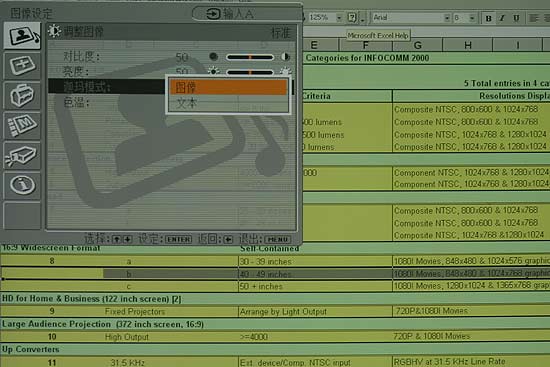Open the toolbox setup icon
The width and height of the screenshot is (550, 367).
[22, 95]
